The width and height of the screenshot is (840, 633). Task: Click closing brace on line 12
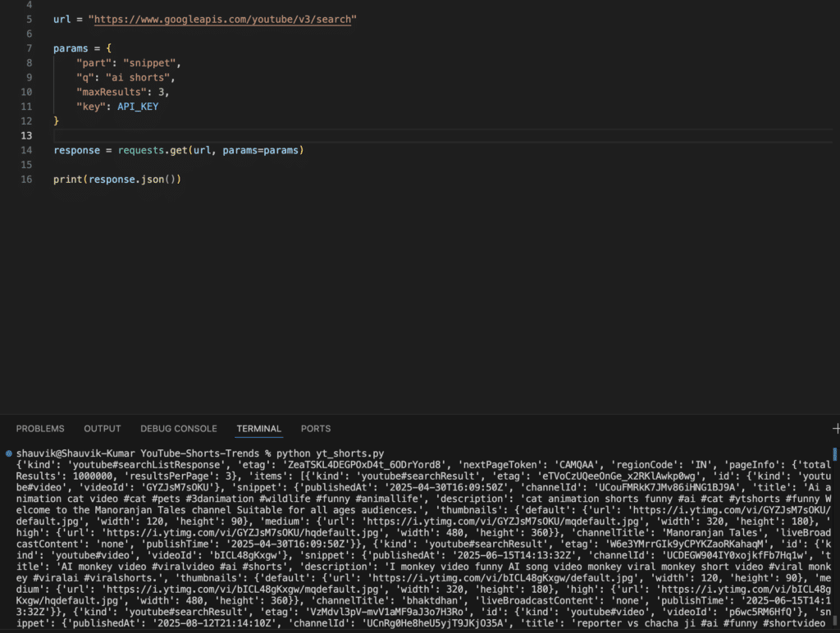coord(57,121)
